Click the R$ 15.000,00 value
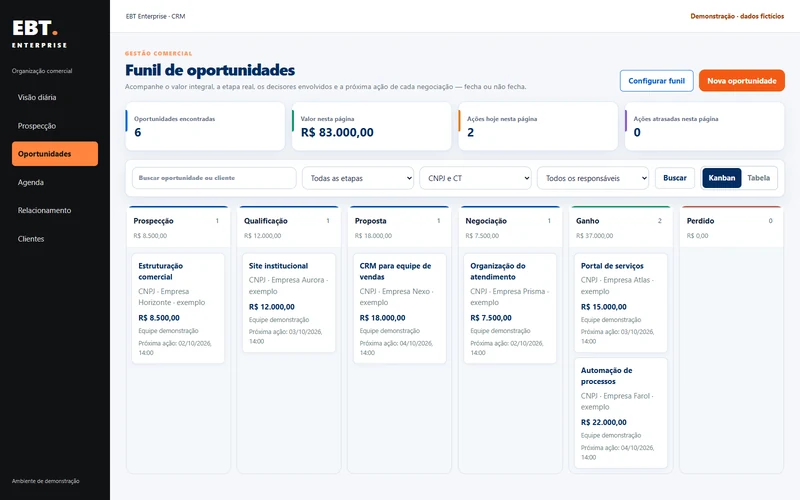The width and height of the screenshot is (800, 500). click(604, 307)
